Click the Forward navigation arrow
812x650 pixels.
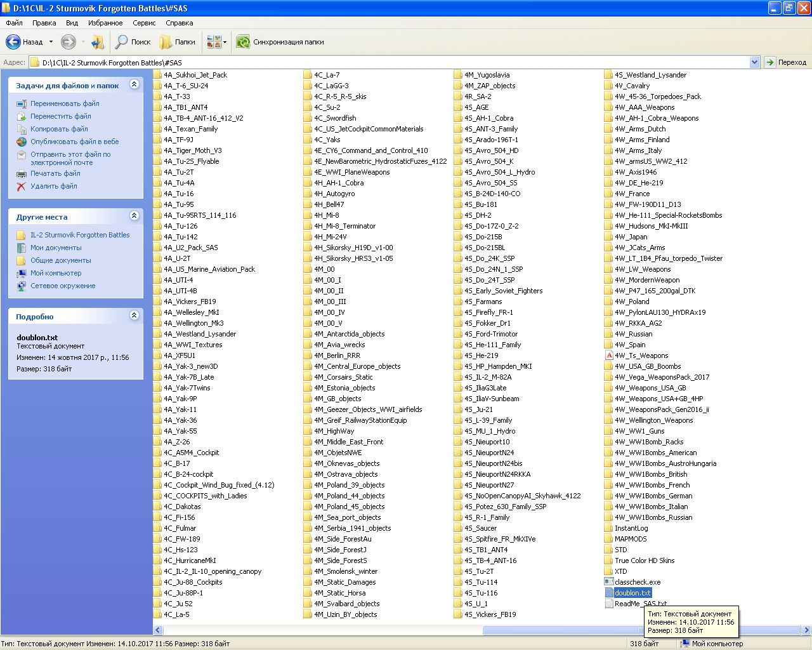pos(68,42)
